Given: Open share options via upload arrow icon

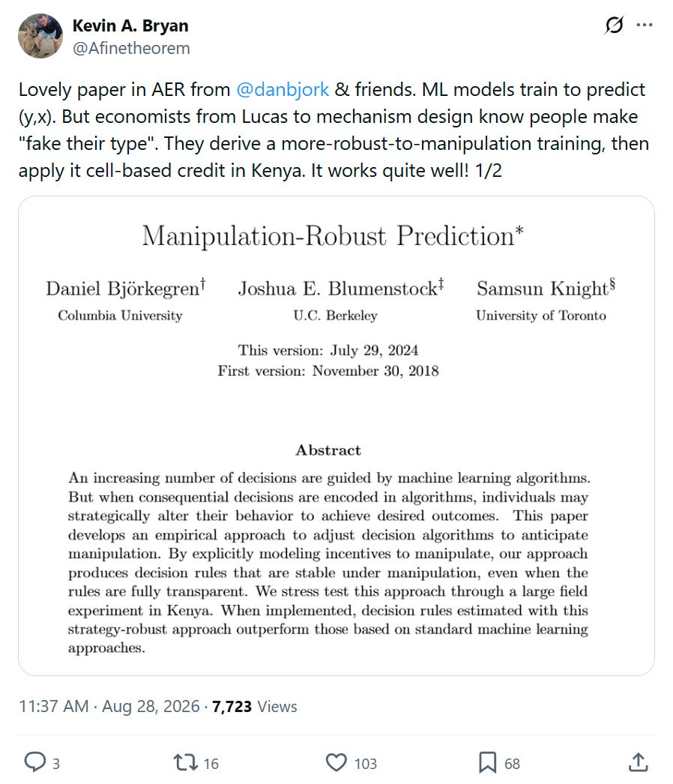Looking at the screenshot, I should [639, 762].
